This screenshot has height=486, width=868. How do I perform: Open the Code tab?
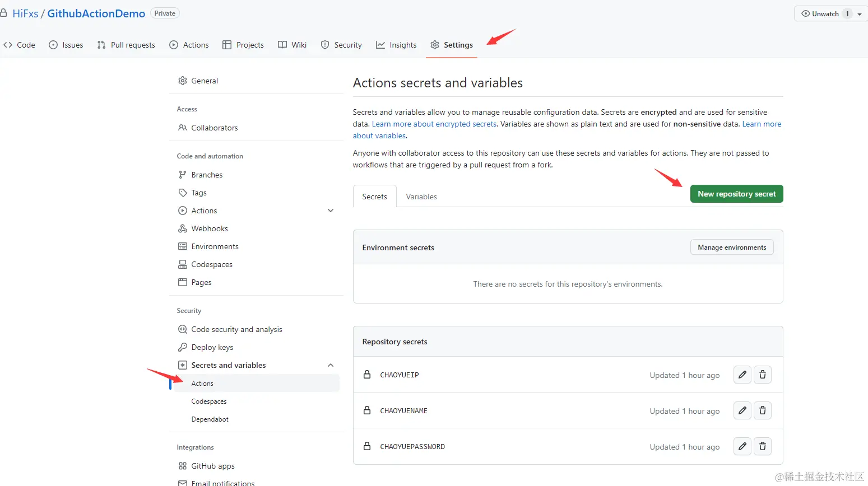pos(19,45)
